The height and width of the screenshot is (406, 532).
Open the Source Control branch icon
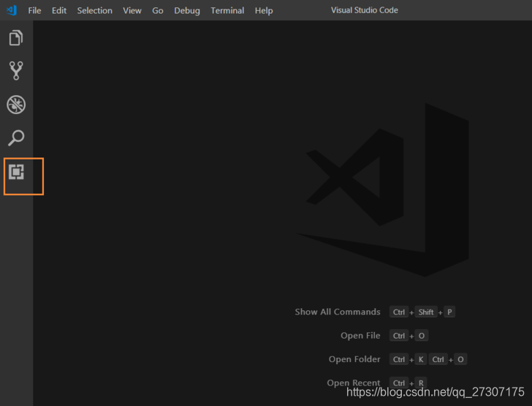tap(16, 71)
